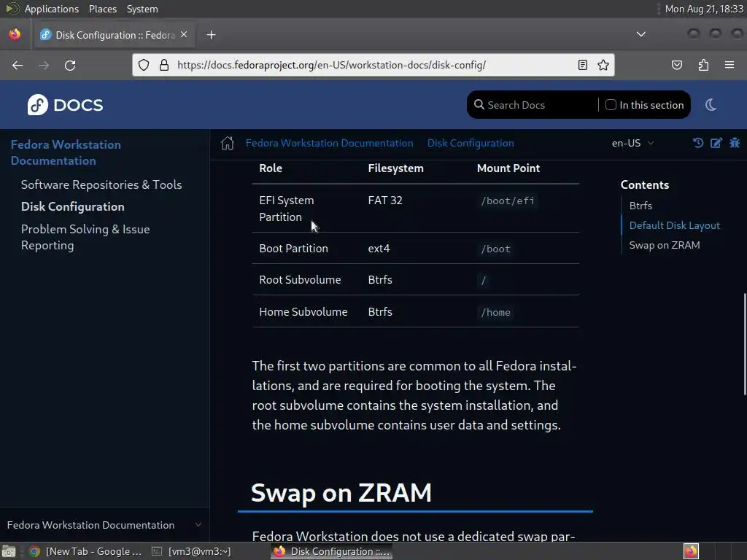This screenshot has width=747, height=560.
Task: View page history icon
Action: click(698, 143)
